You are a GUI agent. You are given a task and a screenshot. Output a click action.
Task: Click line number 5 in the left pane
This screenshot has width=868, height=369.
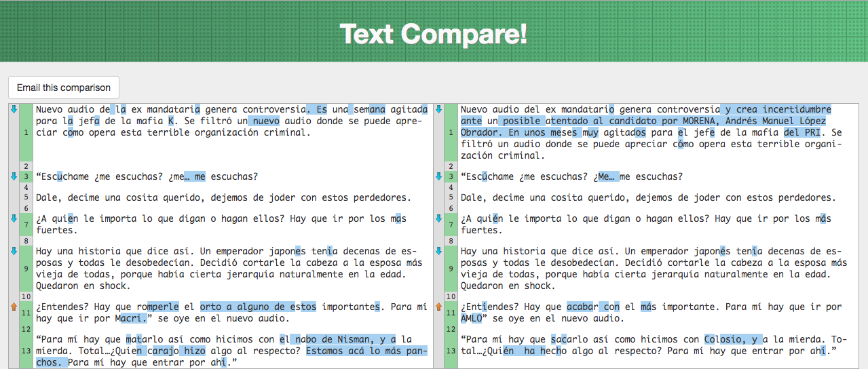[x=26, y=197]
